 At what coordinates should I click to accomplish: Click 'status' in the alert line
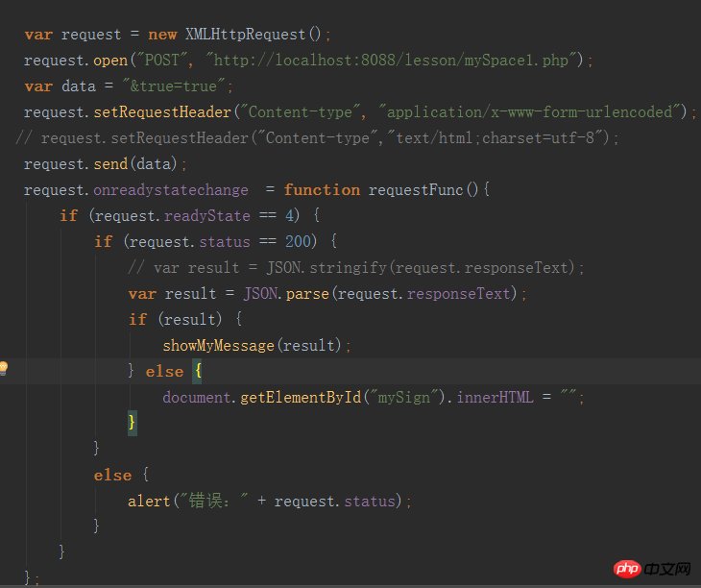(370, 502)
